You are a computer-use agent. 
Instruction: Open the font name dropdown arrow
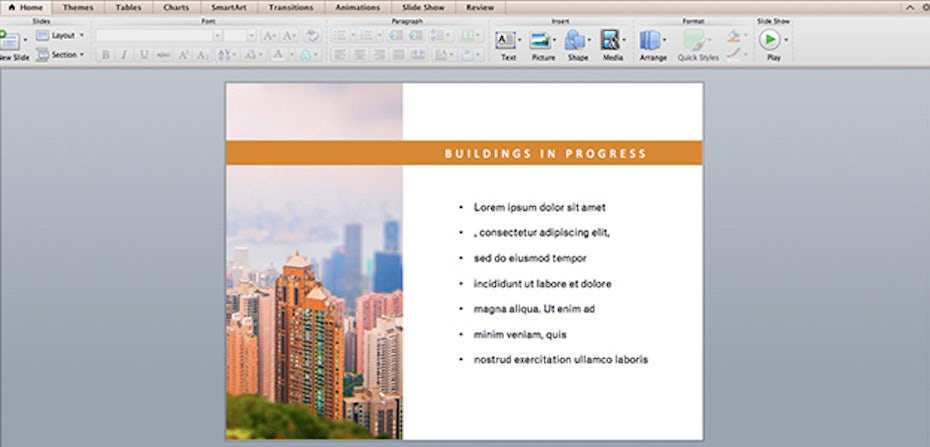pos(217,36)
